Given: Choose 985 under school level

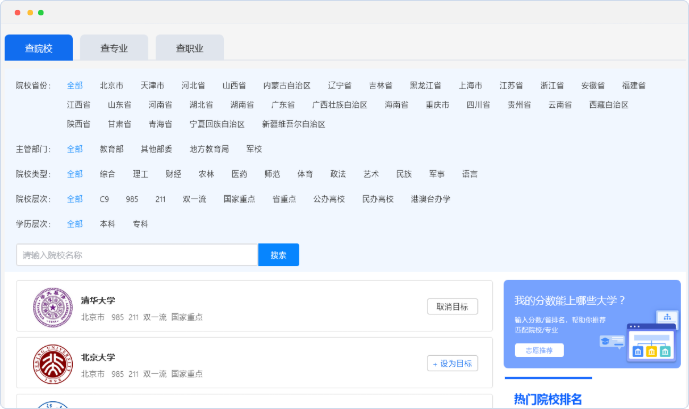Looking at the screenshot, I should 132,199.
